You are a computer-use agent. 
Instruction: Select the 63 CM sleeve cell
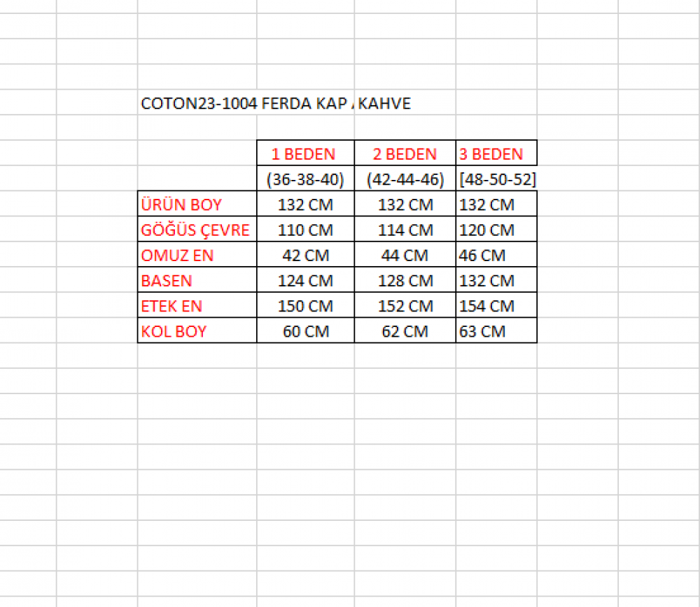(496, 331)
